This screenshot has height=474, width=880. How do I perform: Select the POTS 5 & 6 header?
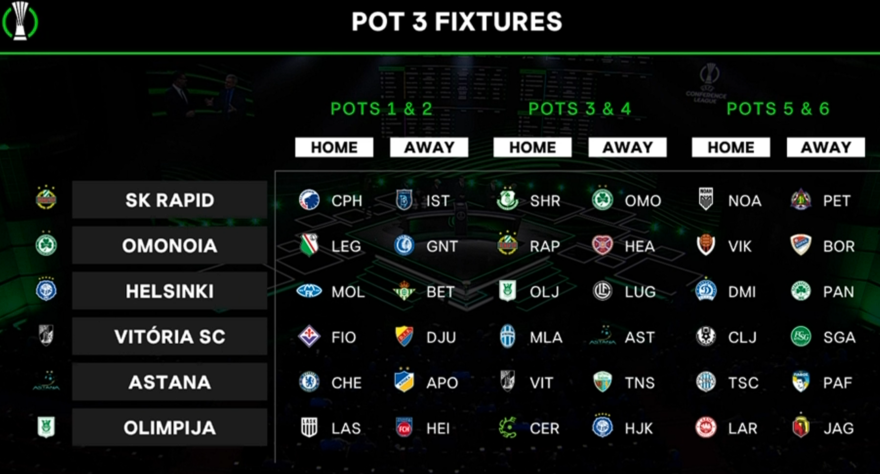pos(778,109)
